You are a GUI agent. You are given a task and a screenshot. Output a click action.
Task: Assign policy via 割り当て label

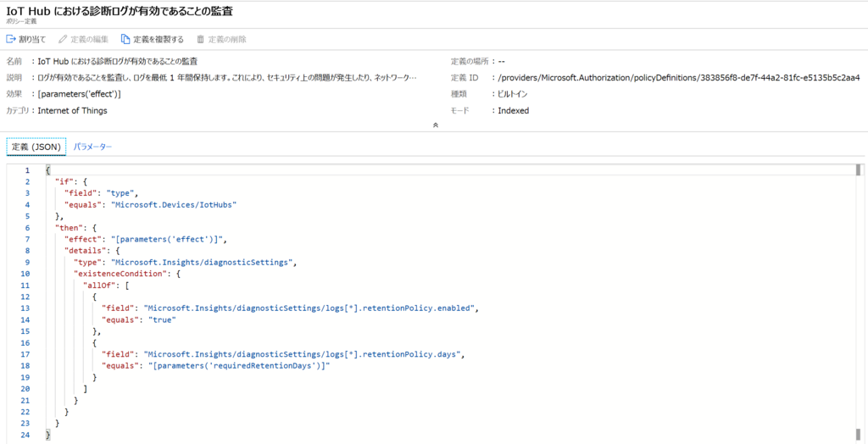tap(32, 39)
